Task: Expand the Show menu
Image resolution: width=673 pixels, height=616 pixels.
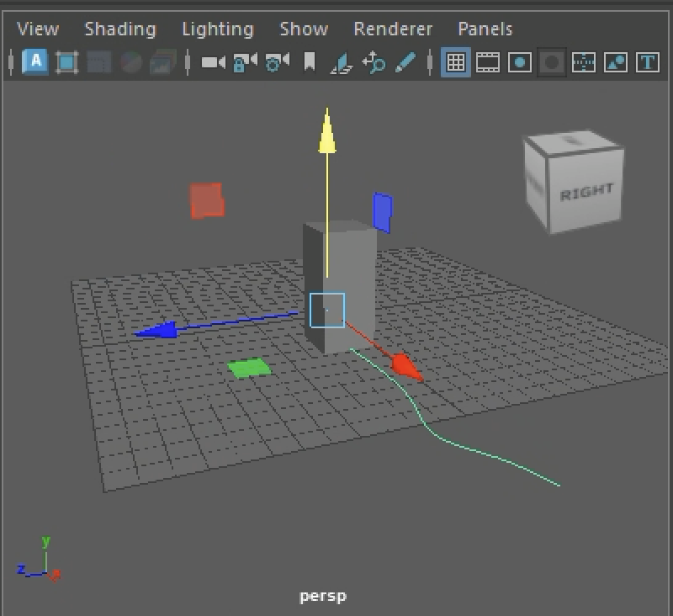Action: (x=304, y=29)
